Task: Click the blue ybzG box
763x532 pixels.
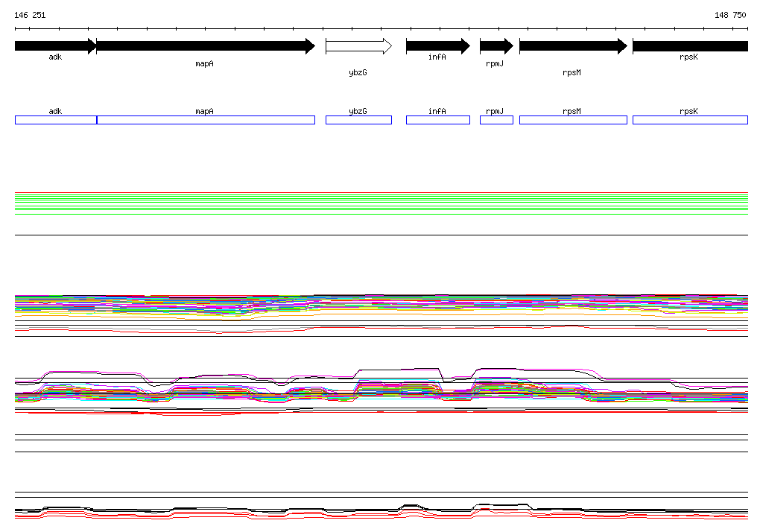Action: click(358, 120)
